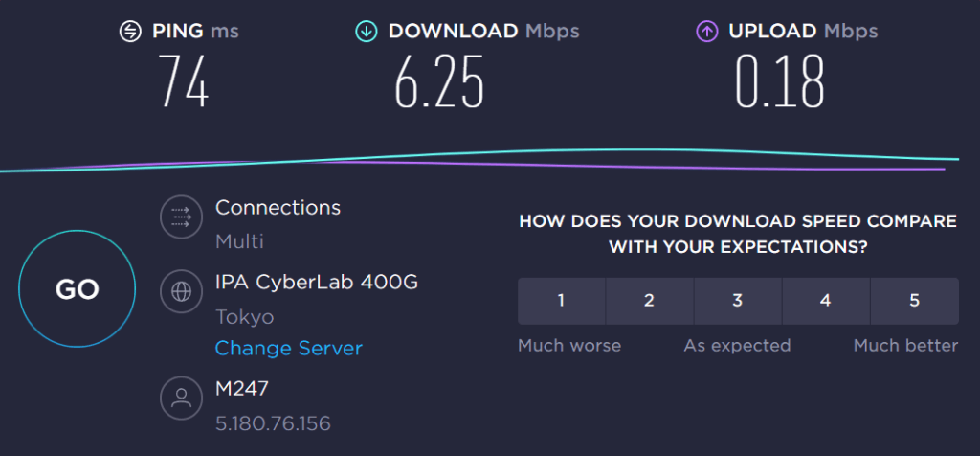The height and width of the screenshot is (456, 980).
Task: Click the Multi connections mode text
Action: (239, 241)
